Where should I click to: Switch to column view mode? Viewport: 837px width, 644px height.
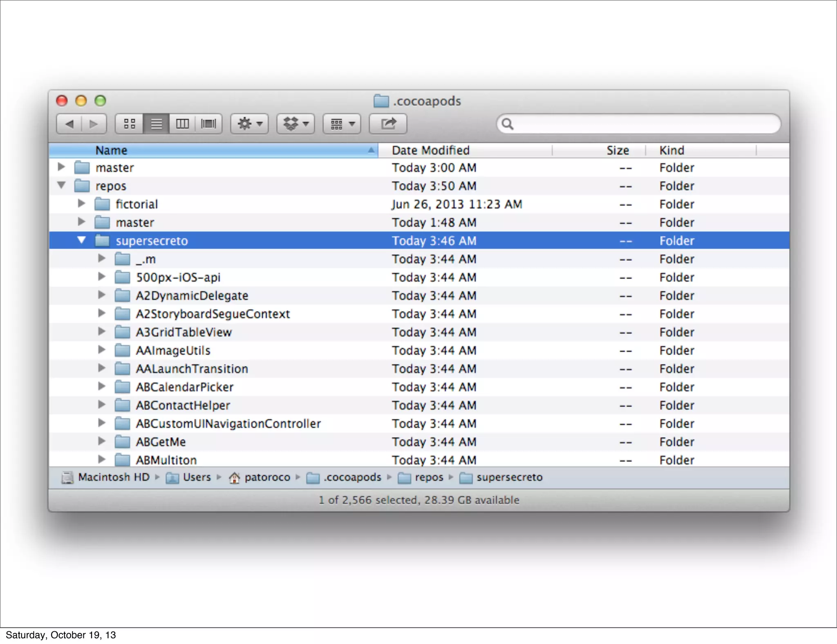click(x=182, y=124)
